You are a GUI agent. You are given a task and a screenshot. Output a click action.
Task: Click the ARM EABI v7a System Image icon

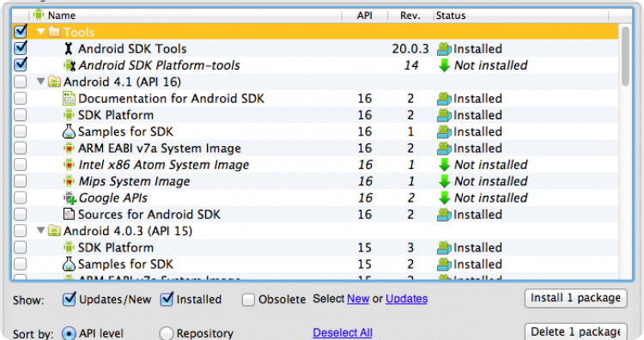pyautogui.click(x=69, y=149)
